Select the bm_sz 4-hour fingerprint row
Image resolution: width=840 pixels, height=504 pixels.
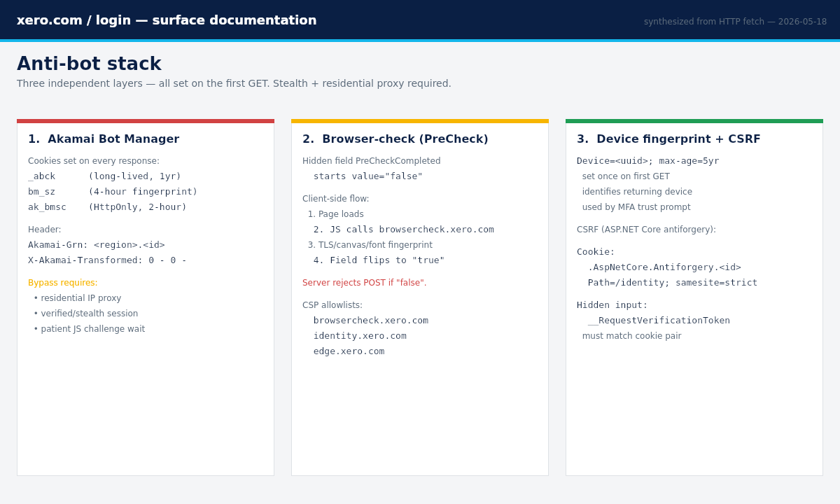pos(113,192)
